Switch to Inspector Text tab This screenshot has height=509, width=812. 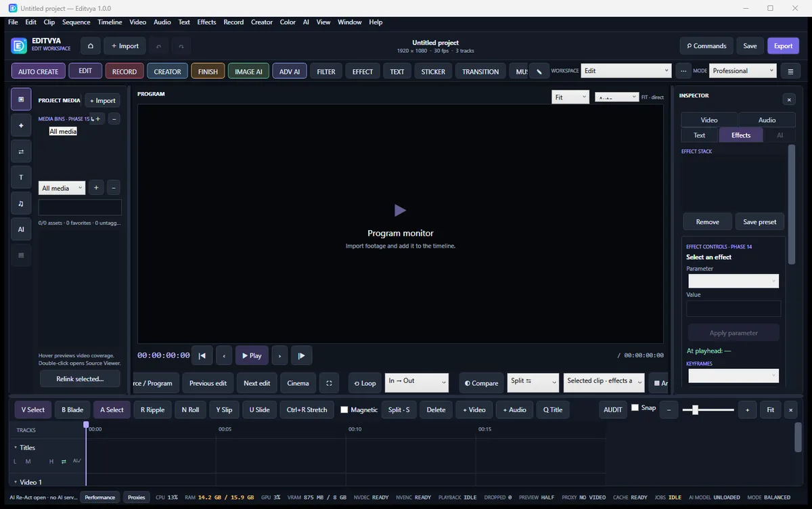click(x=700, y=135)
